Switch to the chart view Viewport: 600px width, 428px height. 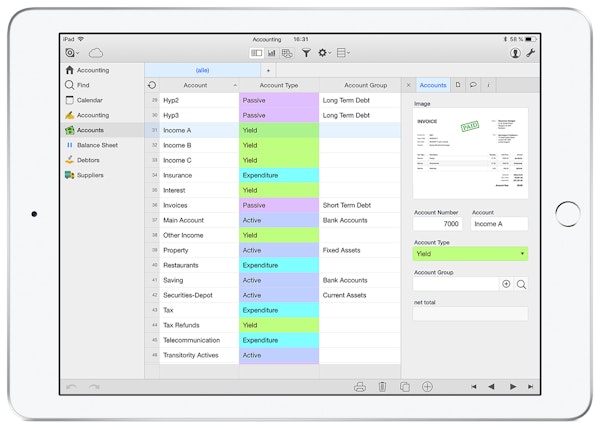(x=271, y=52)
